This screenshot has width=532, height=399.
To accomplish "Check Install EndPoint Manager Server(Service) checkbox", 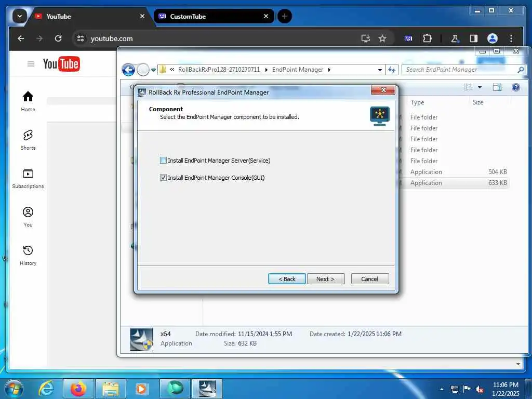I will pyautogui.click(x=163, y=161).
